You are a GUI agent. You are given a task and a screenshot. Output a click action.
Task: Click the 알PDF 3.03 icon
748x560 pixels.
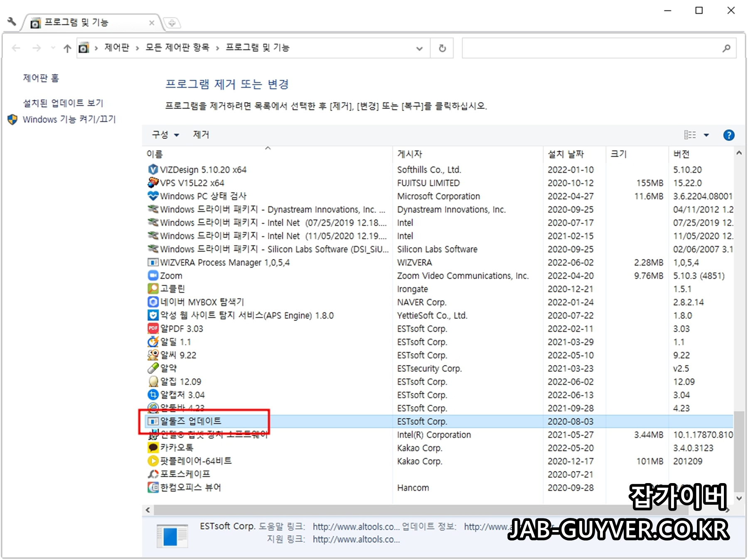(153, 328)
